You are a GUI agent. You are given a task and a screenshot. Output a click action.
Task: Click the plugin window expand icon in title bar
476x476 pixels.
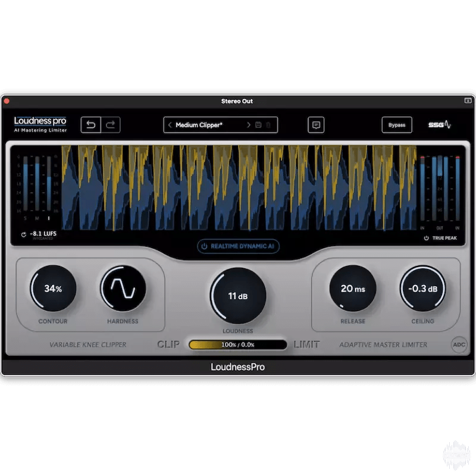pyautogui.click(x=468, y=101)
